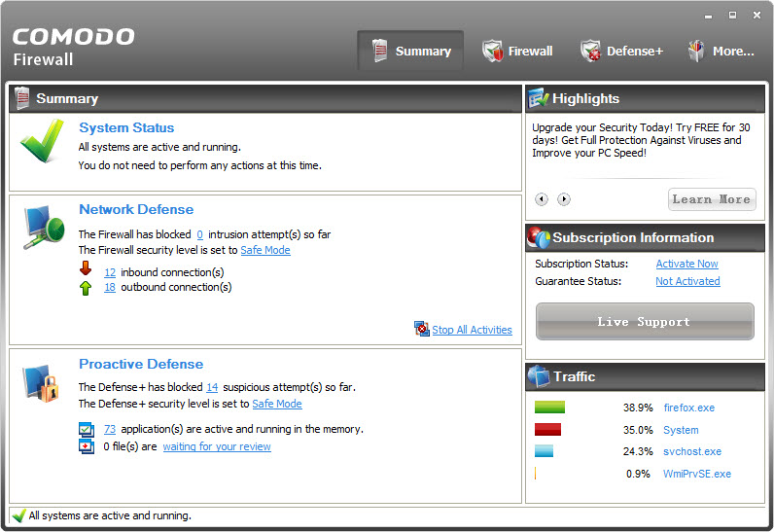This screenshot has height=532, width=774.
Task: Click WmiPrvSE.exe in Traffic list
Action: point(697,474)
